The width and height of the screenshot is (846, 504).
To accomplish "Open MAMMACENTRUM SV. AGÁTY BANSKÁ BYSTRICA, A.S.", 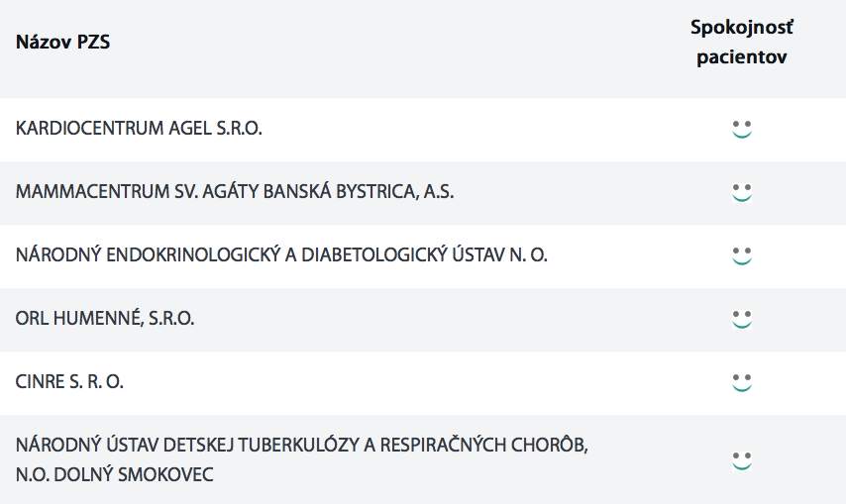I will click(x=235, y=192).
